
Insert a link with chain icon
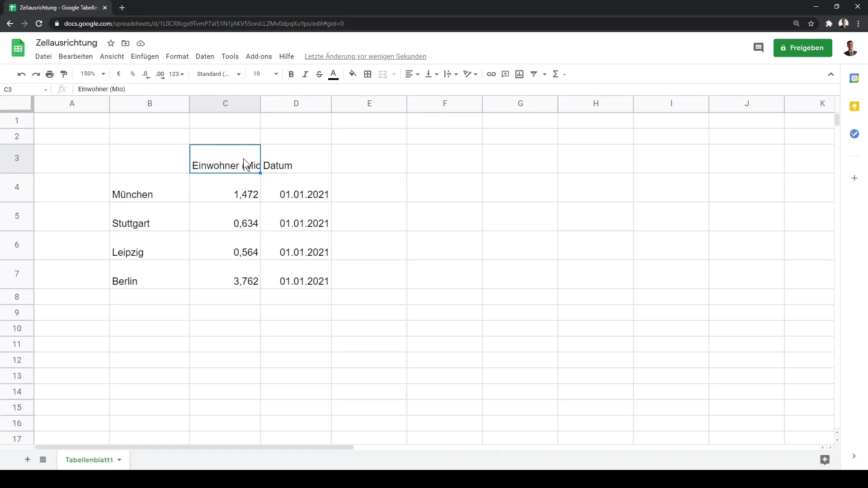pyautogui.click(x=491, y=74)
